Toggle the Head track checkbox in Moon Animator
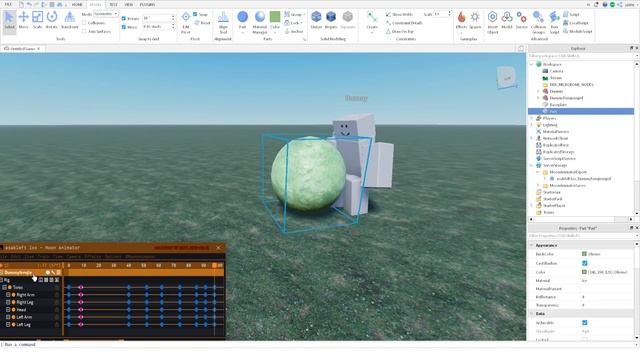Viewport: 640px width, 360px height. coord(8,310)
